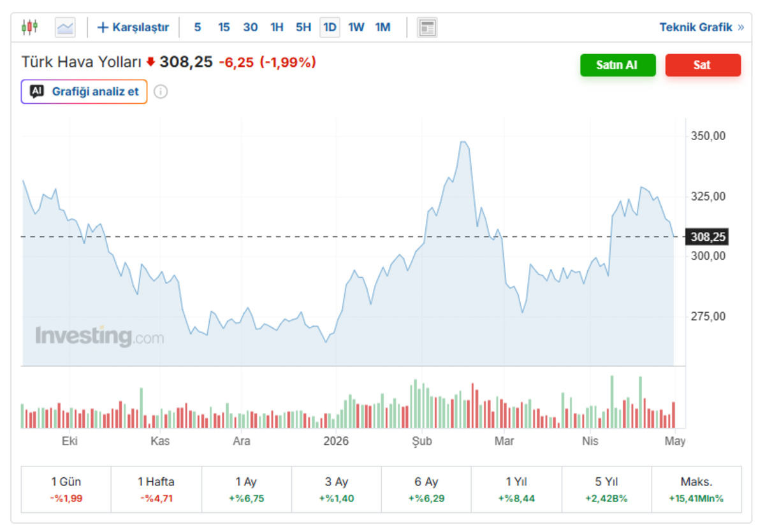Select the 1 Hafta period tab
765x532 pixels.
[156, 489]
